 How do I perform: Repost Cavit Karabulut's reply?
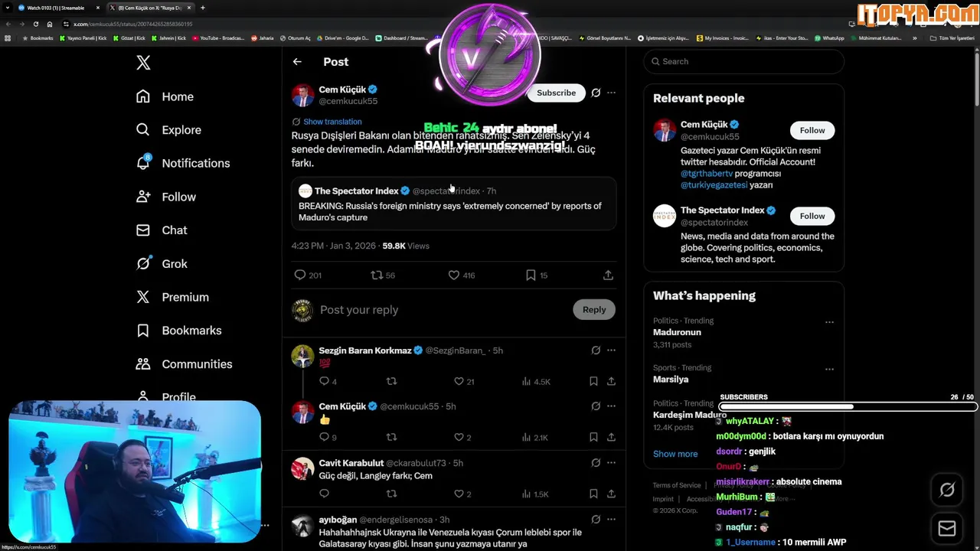pos(391,494)
